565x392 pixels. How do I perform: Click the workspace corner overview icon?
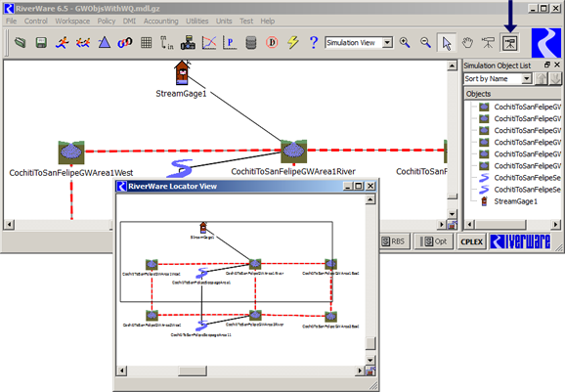click(452, 225)
